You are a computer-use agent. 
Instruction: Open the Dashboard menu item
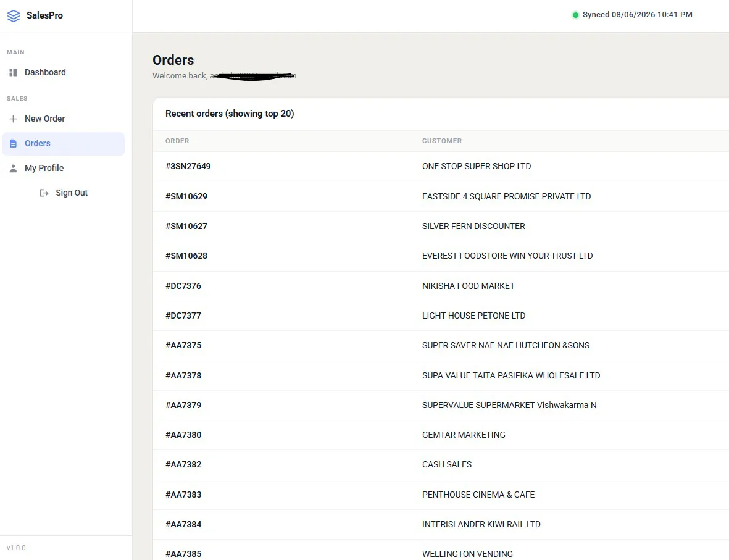click(63, 73)
